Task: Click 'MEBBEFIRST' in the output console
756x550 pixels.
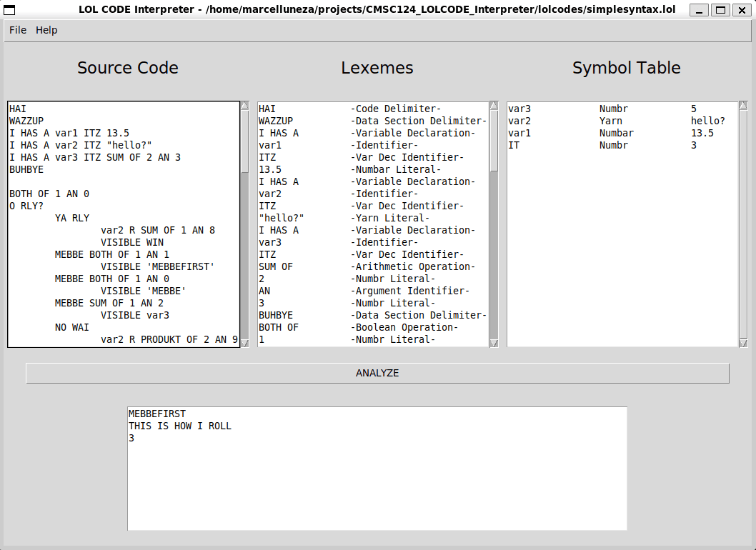Action: click(x=157, y=414)
